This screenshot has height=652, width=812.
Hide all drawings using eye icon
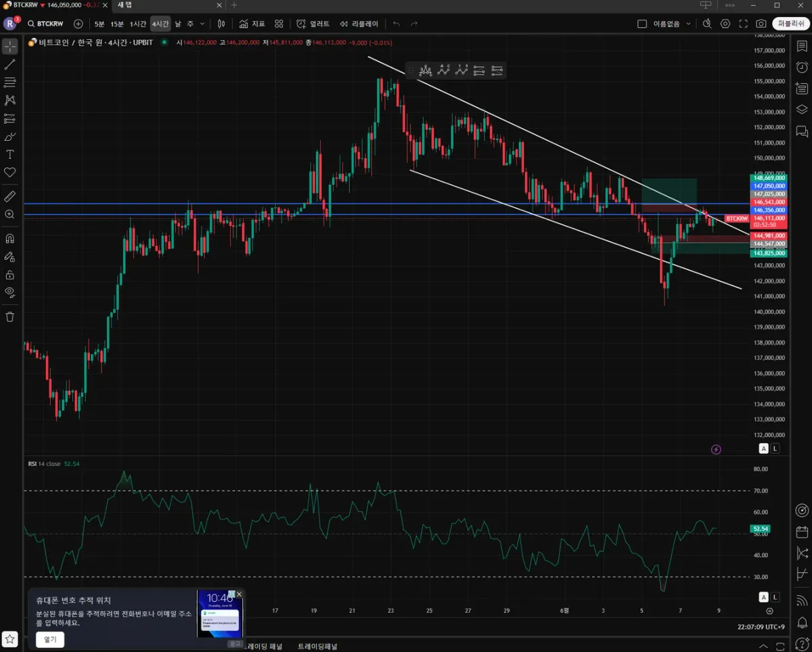click(x=10, y=292)
